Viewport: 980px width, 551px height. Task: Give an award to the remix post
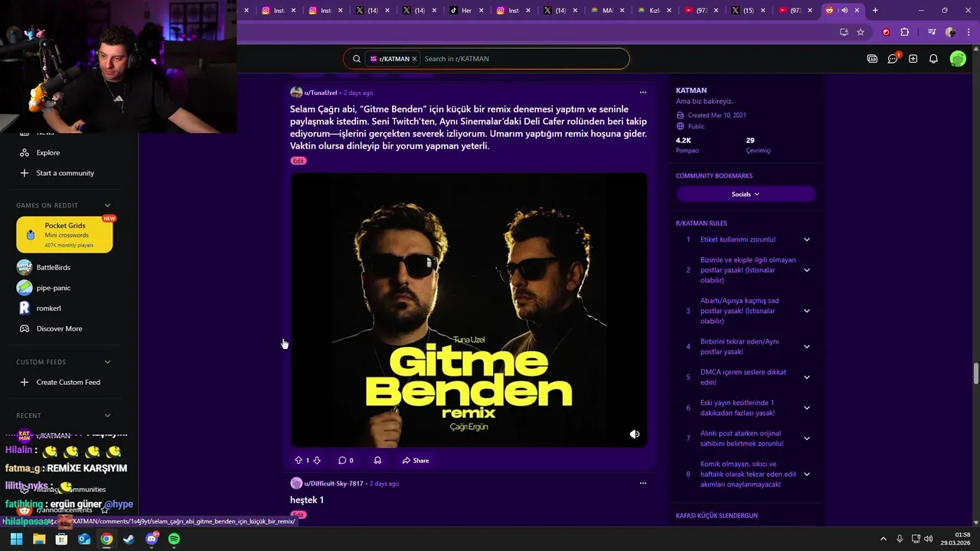377,461
